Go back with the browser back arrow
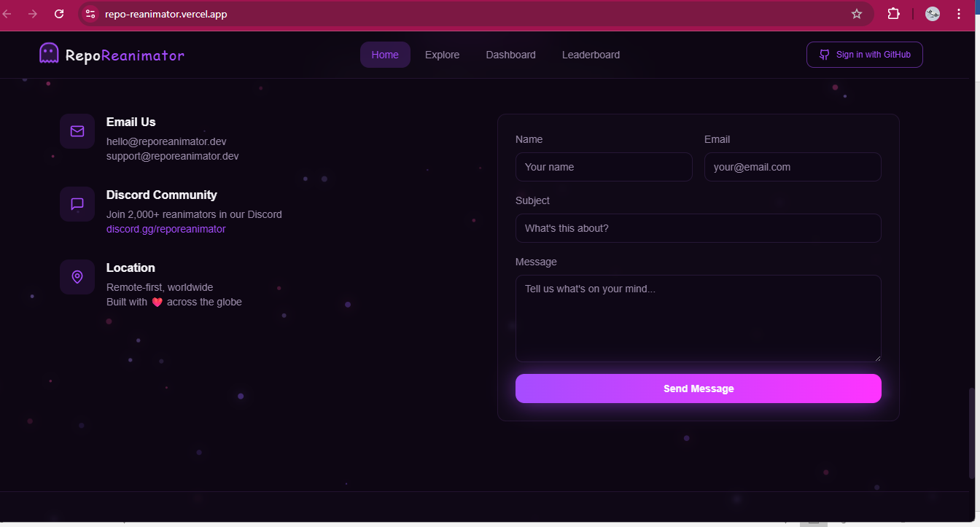The image size is (980, 527). (8, 14)
